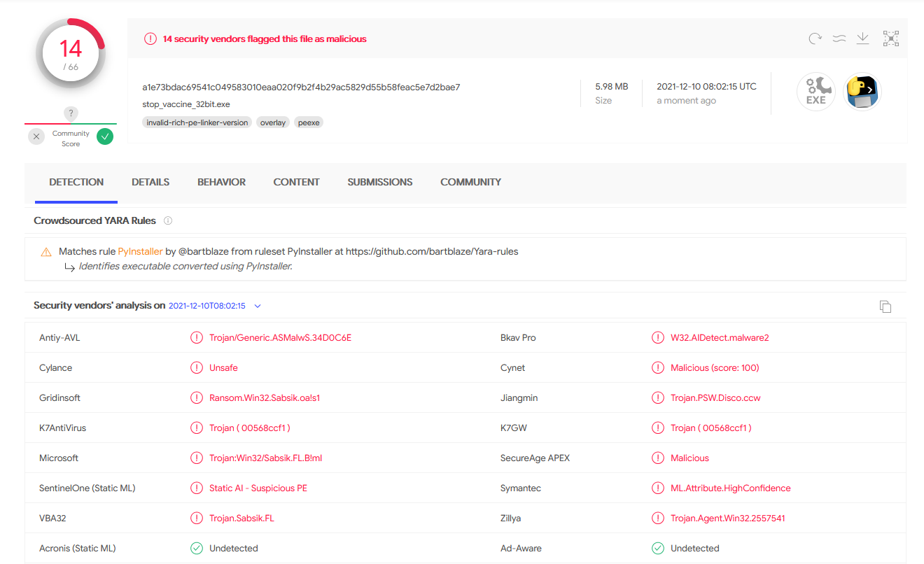The height and width of the screenshot is (564, 924).
Task: Click the overlay tag
Action: (273, 122)
